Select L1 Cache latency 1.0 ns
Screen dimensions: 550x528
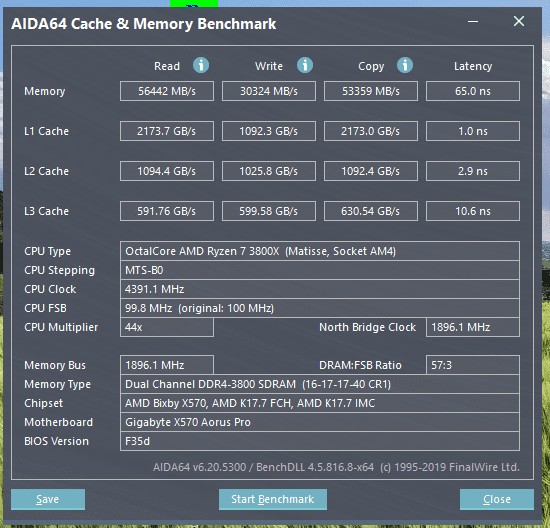coord(473,131)
